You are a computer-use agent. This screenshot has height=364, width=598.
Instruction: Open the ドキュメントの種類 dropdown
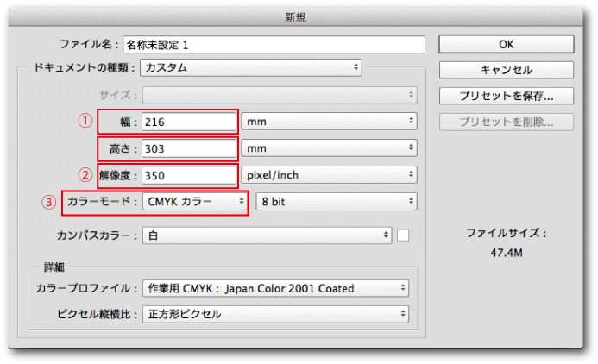click(251, 67)
